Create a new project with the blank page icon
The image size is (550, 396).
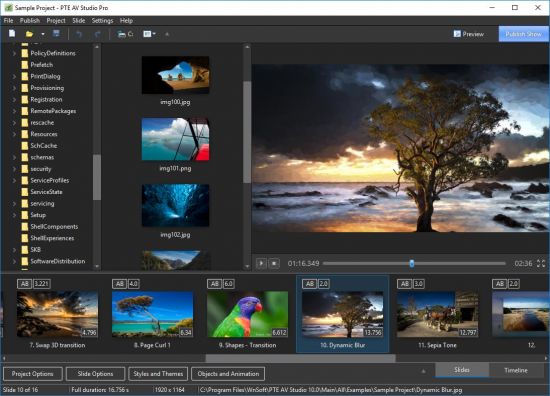(x=12, y=34)
